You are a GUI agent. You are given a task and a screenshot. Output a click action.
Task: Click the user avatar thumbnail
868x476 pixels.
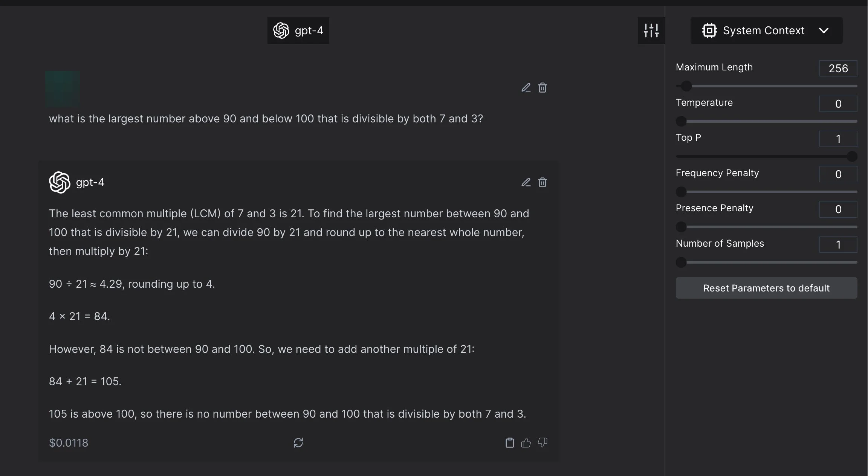[x=63, y=88]
